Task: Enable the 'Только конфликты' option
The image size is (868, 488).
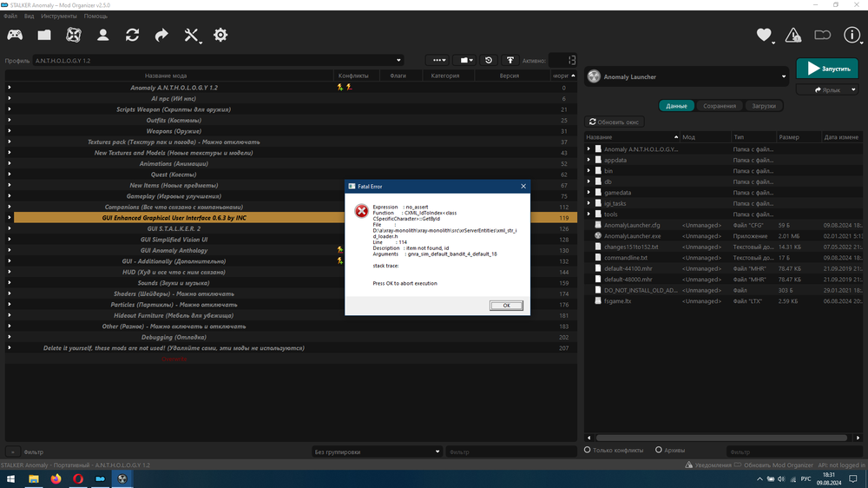Action: (x=588, y=451)
